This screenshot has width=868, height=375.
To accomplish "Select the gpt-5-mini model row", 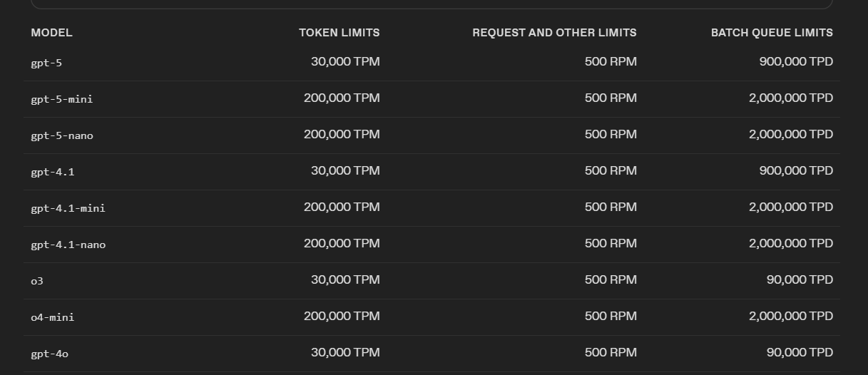I will point(432,99).
